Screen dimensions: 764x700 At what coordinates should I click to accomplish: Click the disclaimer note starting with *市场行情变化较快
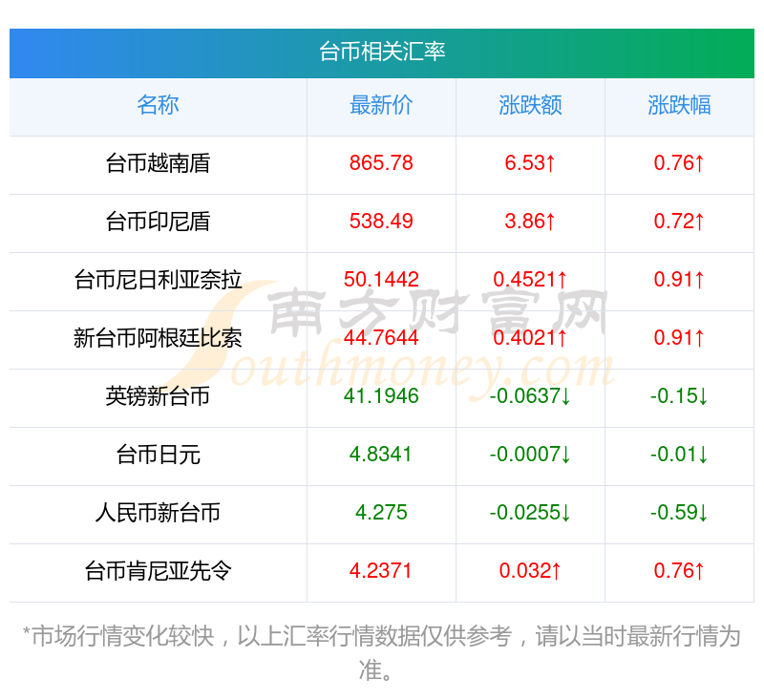(x=382, y=653)
